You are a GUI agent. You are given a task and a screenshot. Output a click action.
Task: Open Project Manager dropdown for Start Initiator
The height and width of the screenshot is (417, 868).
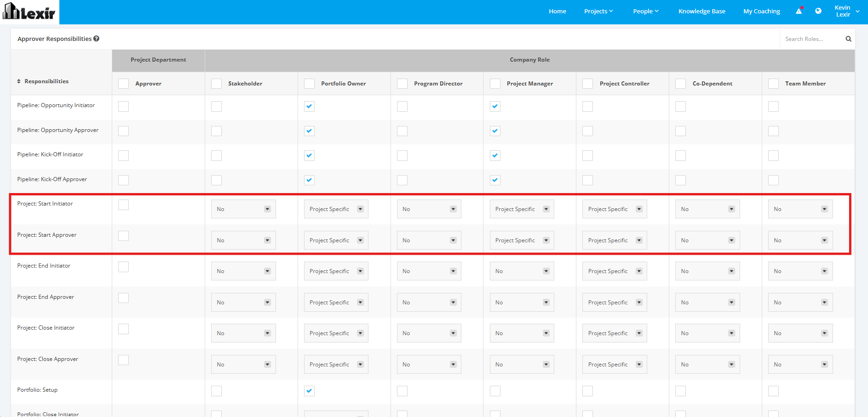click(x=522, y=209)
